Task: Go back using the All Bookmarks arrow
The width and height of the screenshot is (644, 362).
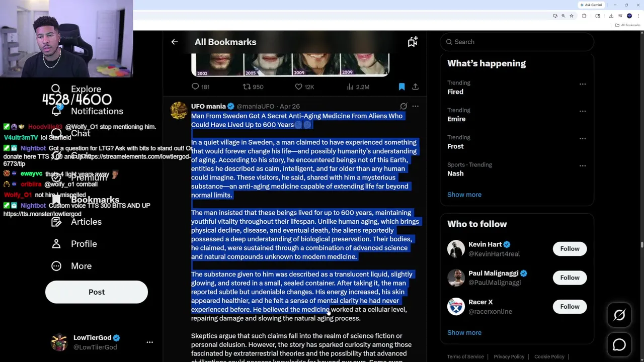Action: coord(175,42)
